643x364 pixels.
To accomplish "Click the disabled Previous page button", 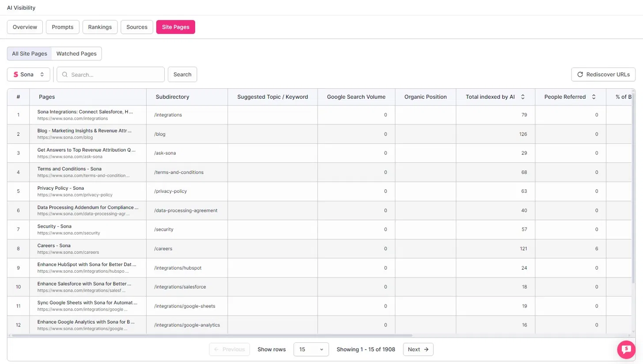I will pyautogui.click(x=229, y=349).
